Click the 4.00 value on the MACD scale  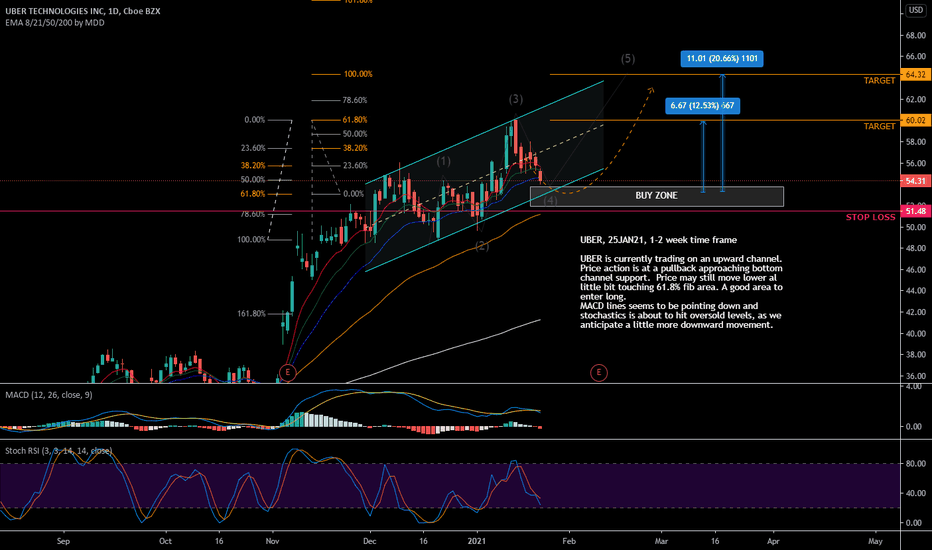pyautogui.click(x=914, y=386)
